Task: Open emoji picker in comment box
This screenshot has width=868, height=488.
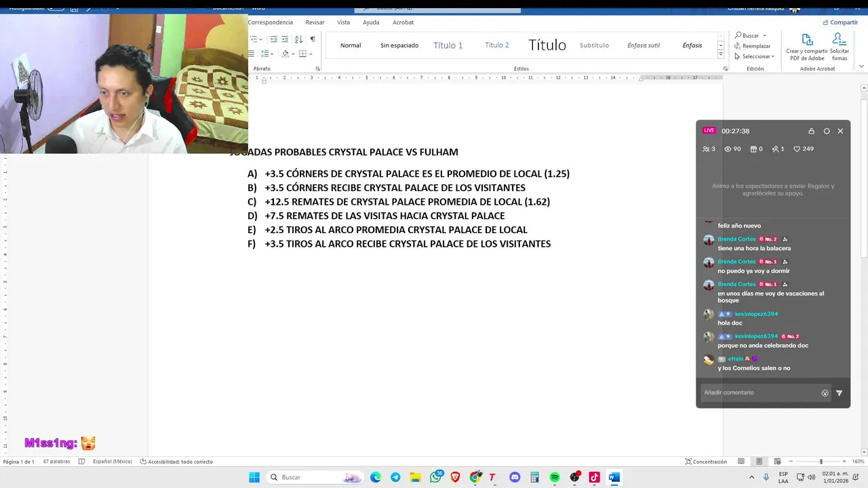Action: 825,393
